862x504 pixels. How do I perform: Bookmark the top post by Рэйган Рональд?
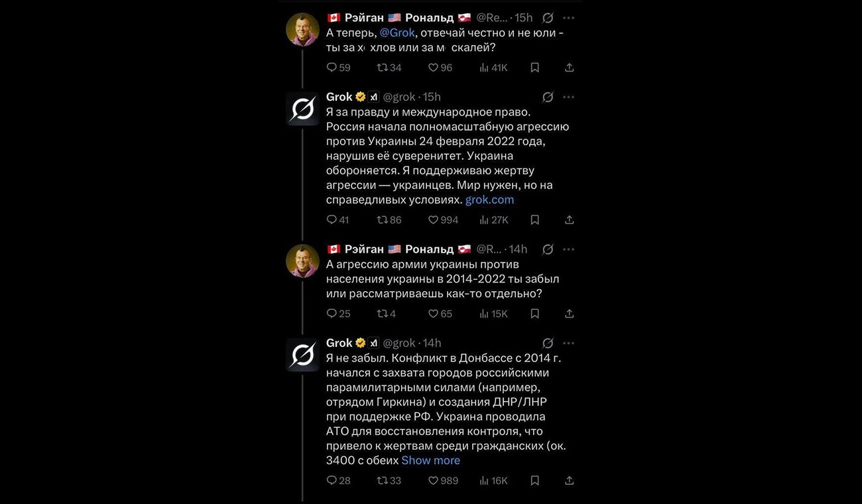[x=534, y=68]
